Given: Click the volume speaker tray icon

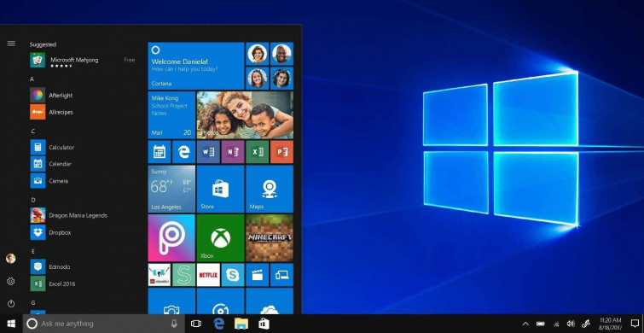Looking at the screenshot, I should pyautogui.click(x=571, y=324).
